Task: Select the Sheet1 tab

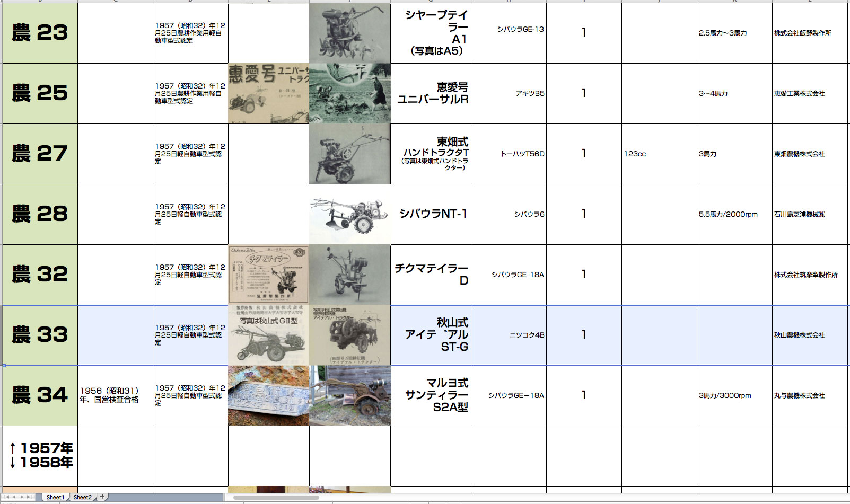Action: [x=55, y=497]
